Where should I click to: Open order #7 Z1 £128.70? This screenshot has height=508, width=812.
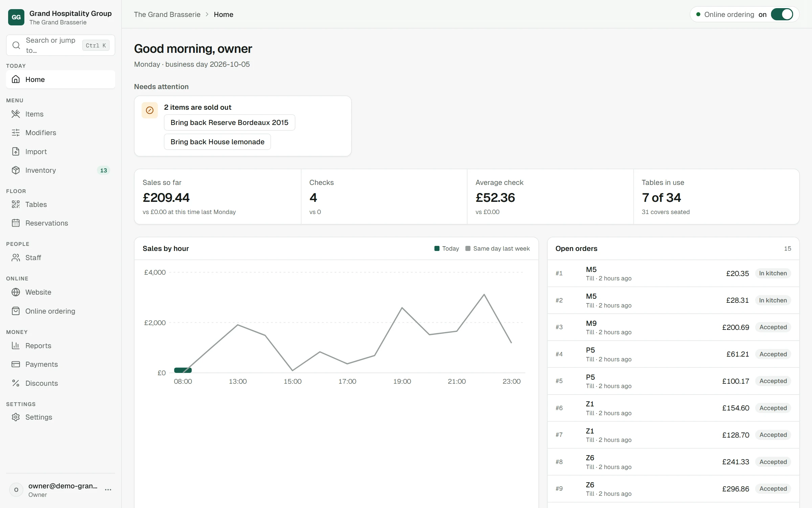pyautogui.click(x=673, y=435)
